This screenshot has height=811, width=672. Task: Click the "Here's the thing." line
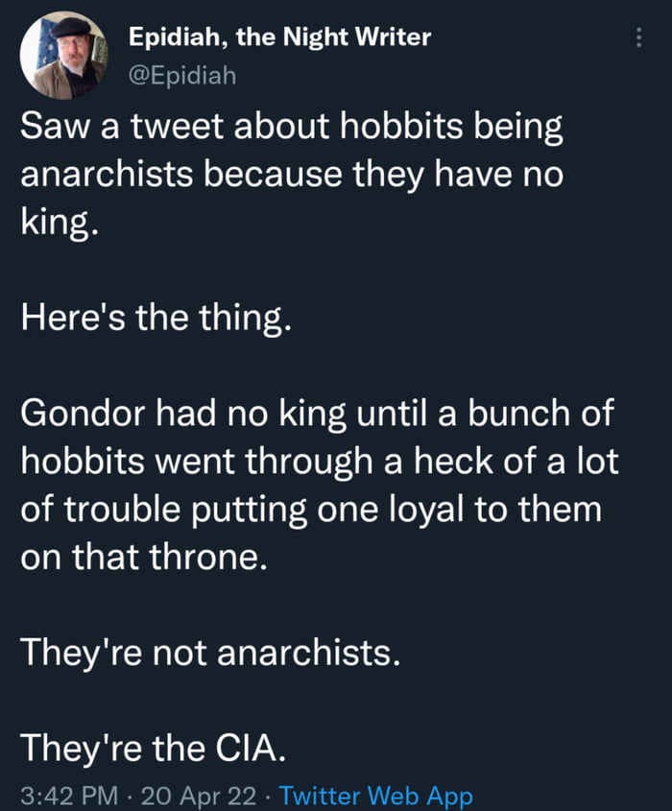point(154,317)
